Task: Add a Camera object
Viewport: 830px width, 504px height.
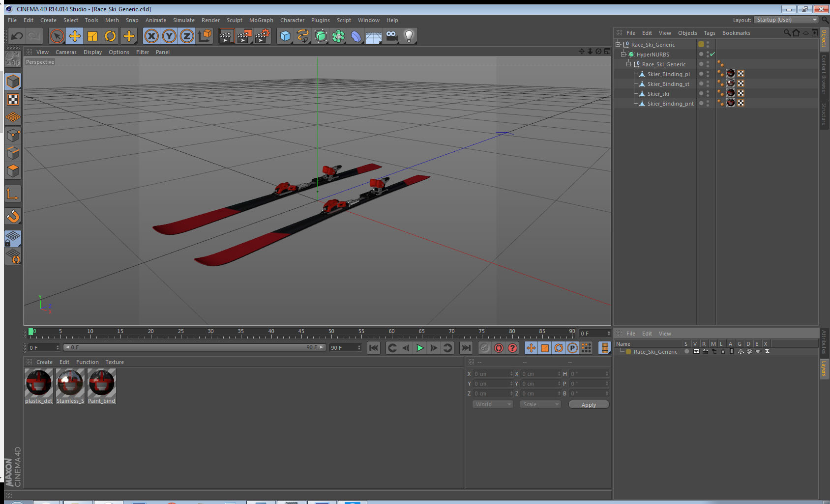Action: (391, 36)
